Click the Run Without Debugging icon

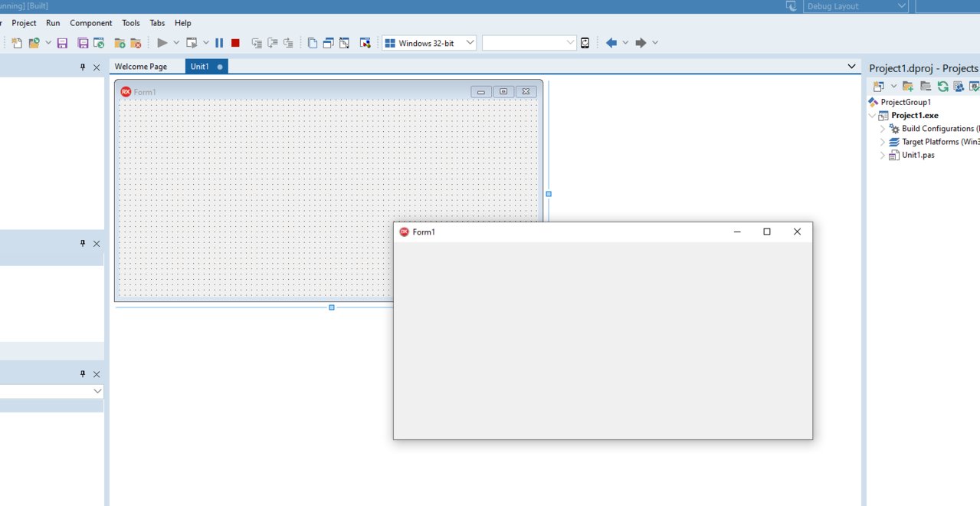pyautogui.click(x=192, y=43)
